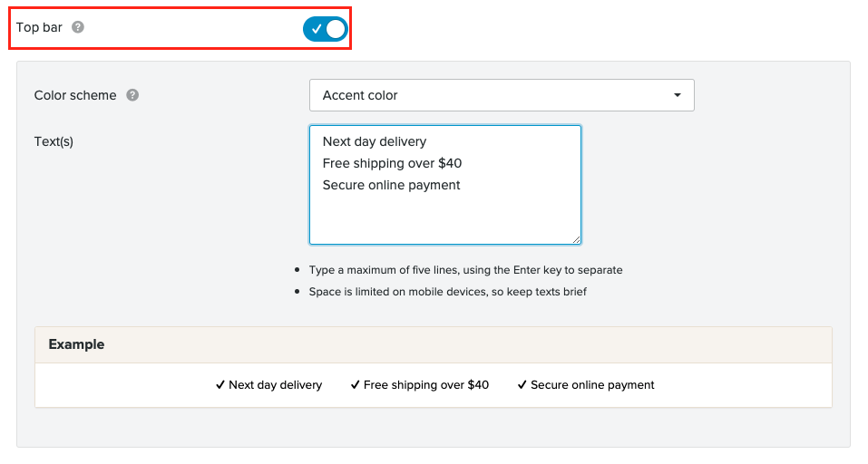
Task: Click 'Secure online payment' in example preview
Action: (592, 385)
